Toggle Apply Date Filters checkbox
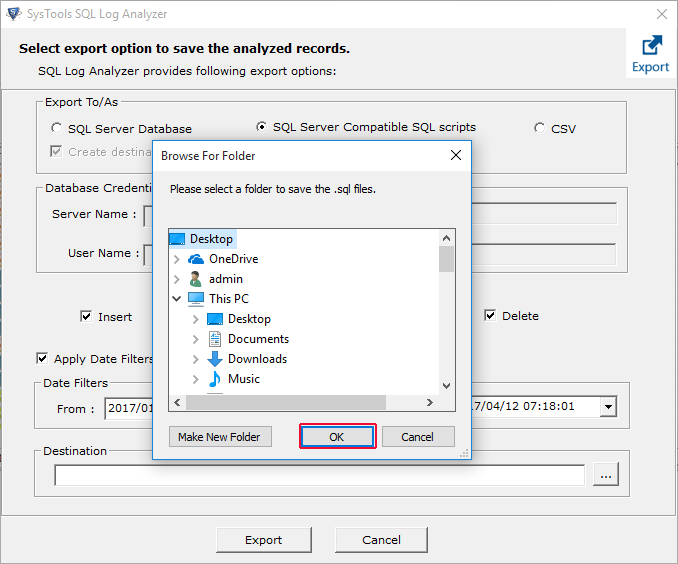The width and height of the screenshot is (678, 564). (x=42, y=359)
